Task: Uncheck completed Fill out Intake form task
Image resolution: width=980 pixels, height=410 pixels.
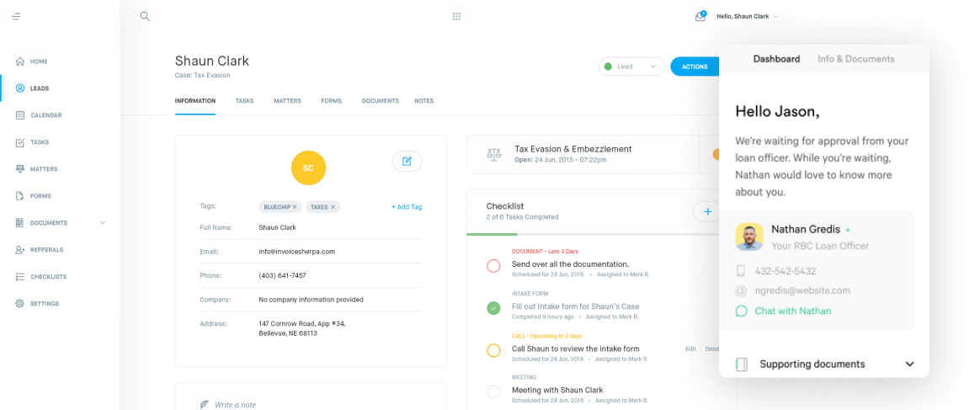Action: (x=493, y=308)
